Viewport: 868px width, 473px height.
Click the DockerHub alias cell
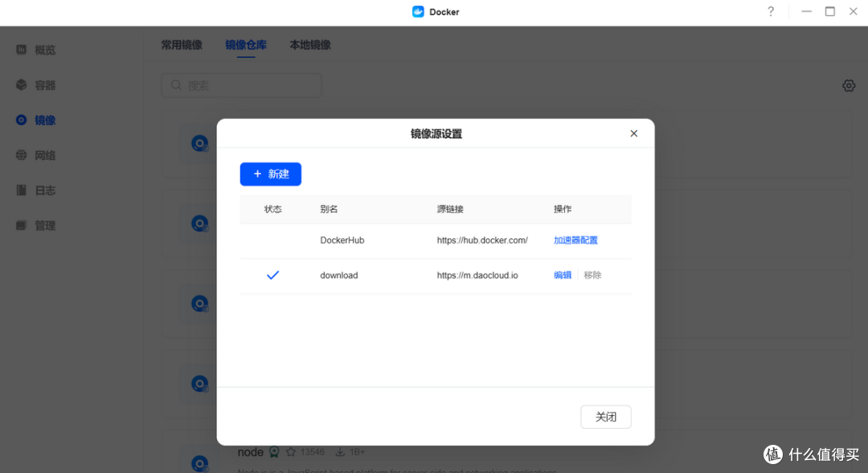coord(342,241)
